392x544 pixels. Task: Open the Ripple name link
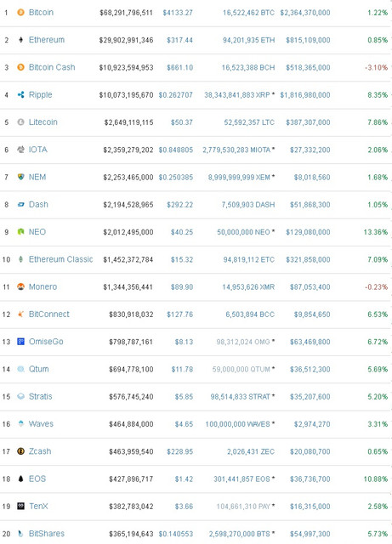pos(40,94)
